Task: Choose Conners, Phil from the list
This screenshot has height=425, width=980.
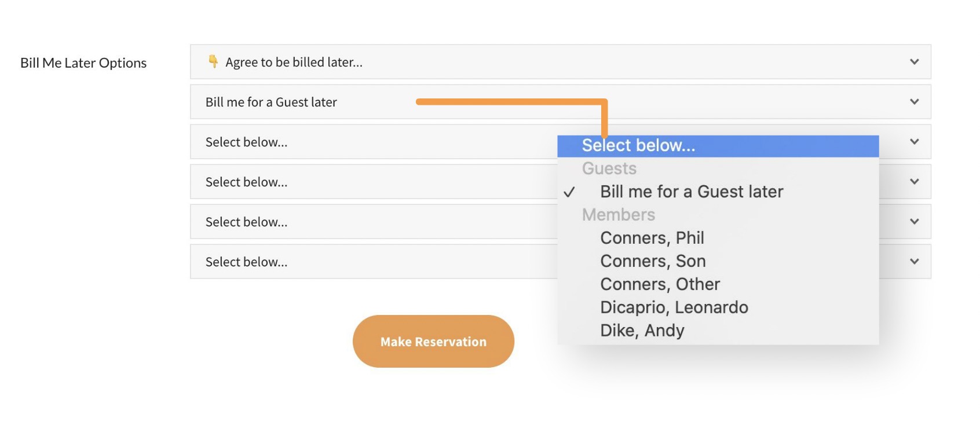Action: 652,238
